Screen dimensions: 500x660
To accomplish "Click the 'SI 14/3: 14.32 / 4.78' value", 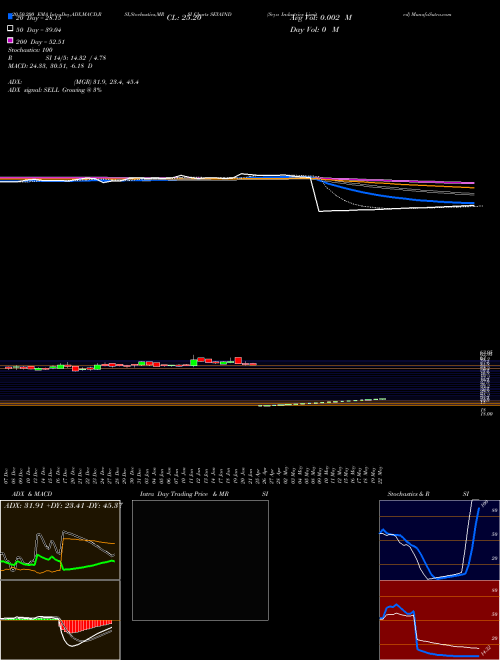I will [x=75, y=58].
